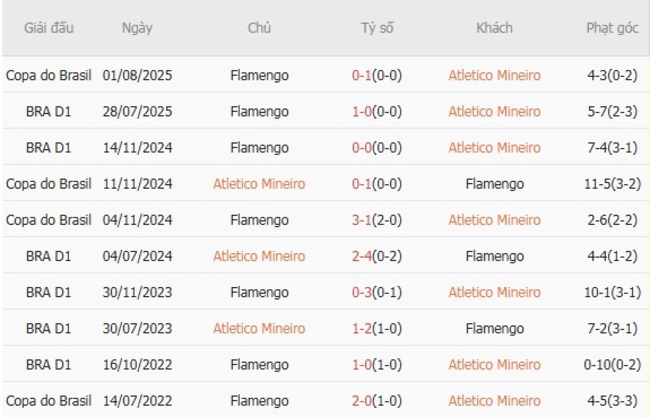Open Atletico Mineiro link in 01/08/2025 row
The image size is (650, 417).
494,75
